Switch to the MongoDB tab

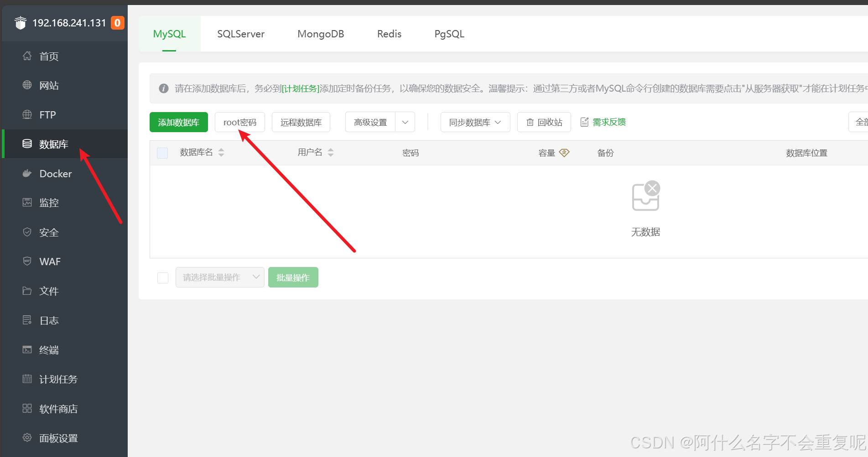click(321, 34)
